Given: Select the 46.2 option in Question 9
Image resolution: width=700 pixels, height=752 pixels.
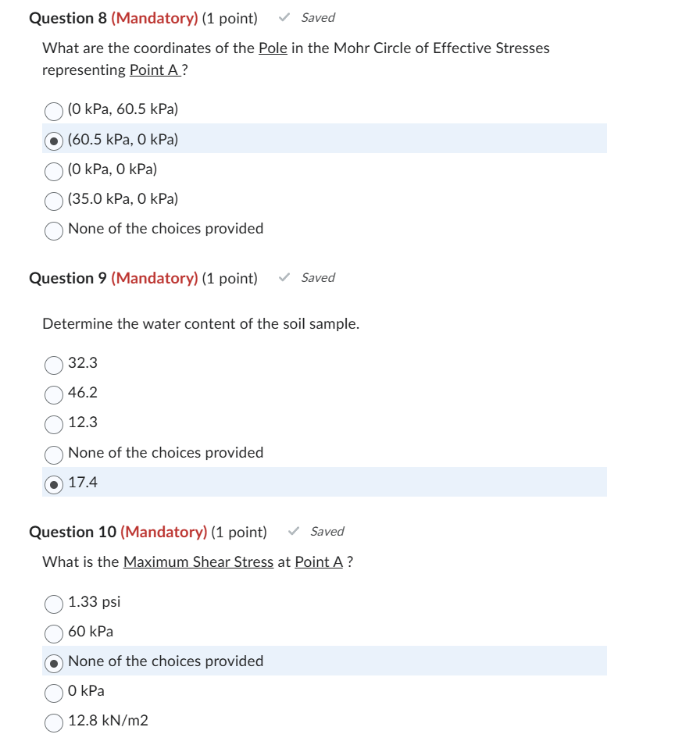Looking at the screenshot, I should pos(53,394).
